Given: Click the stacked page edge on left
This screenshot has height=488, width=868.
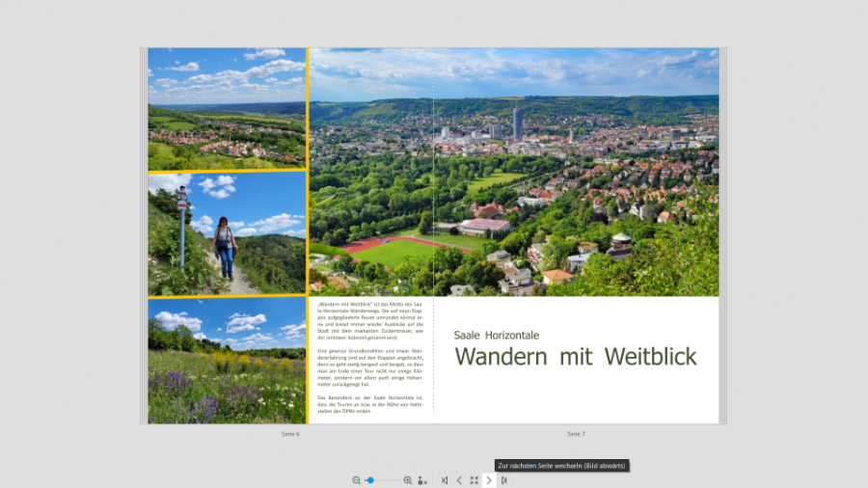Looking at the screenshot, I should pos(144,236).
